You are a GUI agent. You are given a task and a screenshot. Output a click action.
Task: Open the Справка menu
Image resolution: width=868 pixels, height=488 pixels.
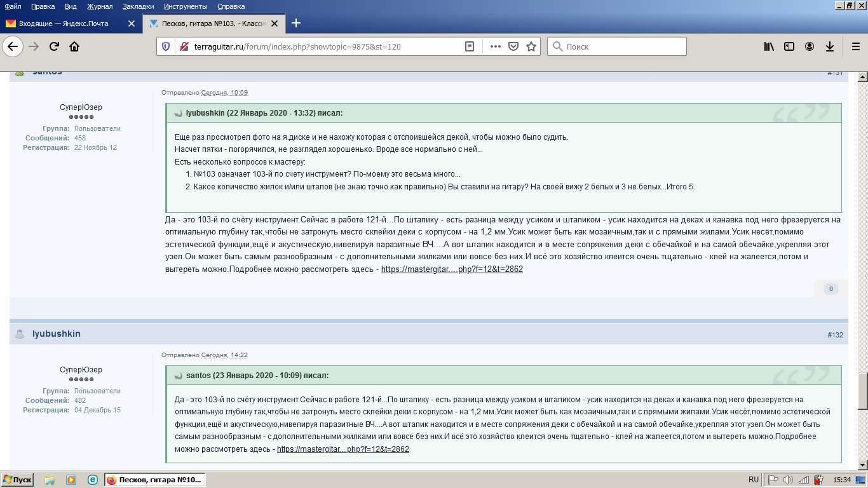(x=231, y=6)
